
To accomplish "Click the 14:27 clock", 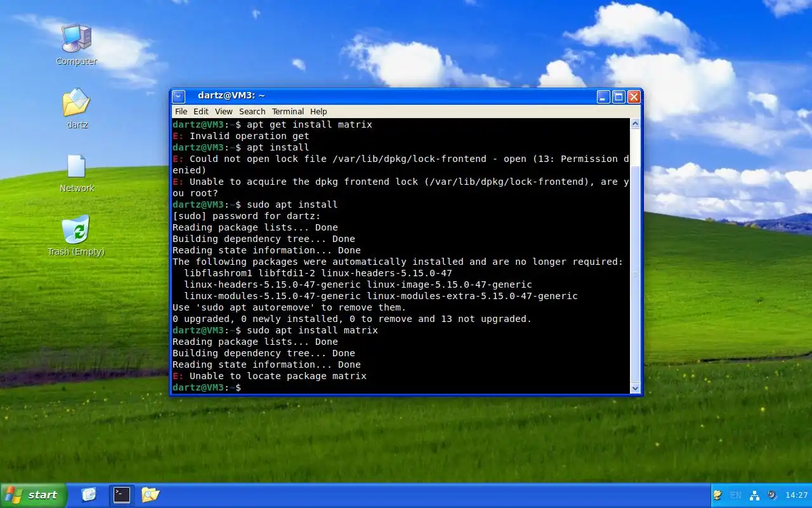I will pos(796,495).
